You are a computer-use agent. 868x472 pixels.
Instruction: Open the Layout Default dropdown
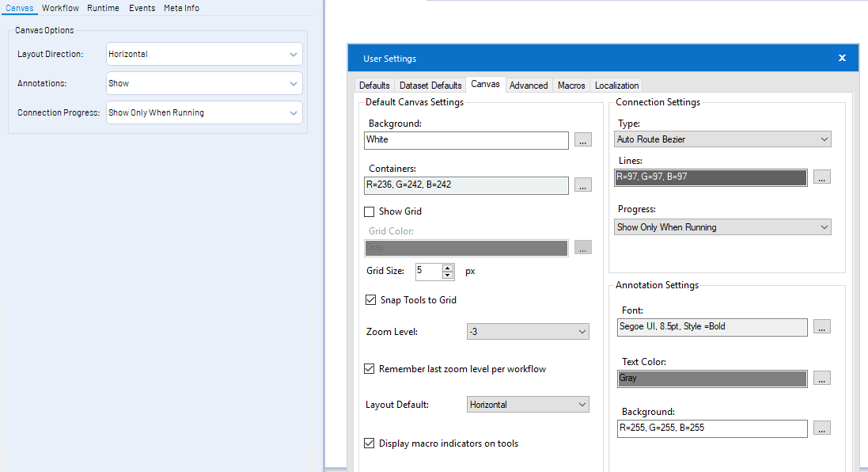(528, 404)
